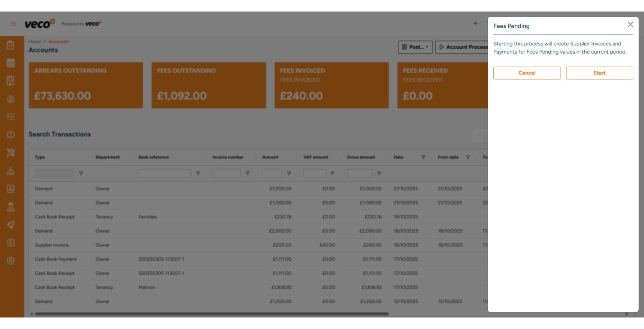This screenshot has height=329, width=644.
Task: Open the finance pound sterling sidebar icon
Action: click(x=11, y=242)
